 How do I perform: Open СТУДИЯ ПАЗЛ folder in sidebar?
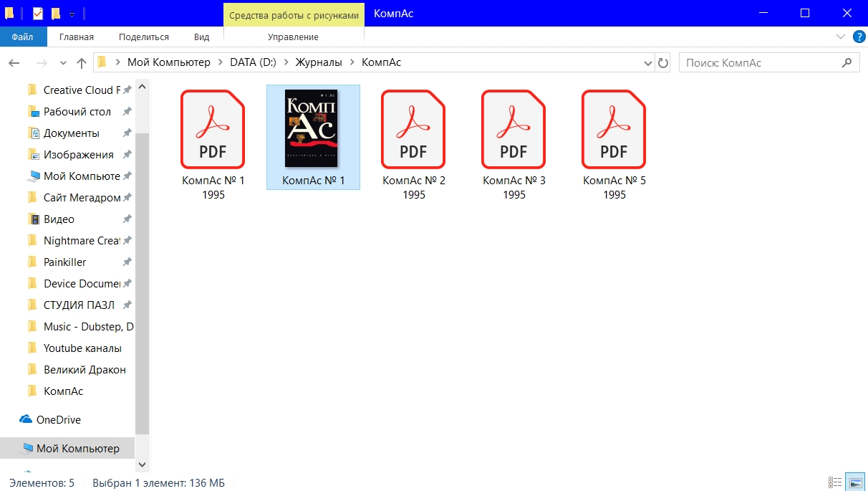coord(79,305)
